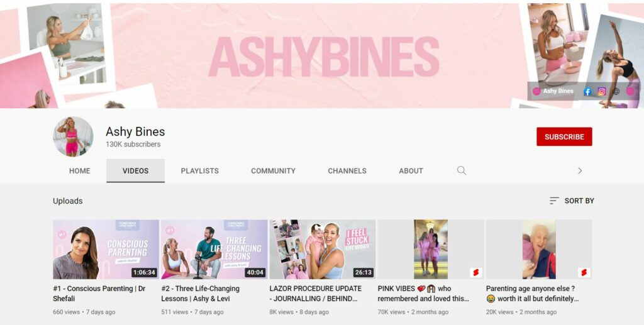
Task: Open the COMMUNITY tab
Action: (273, 171)
